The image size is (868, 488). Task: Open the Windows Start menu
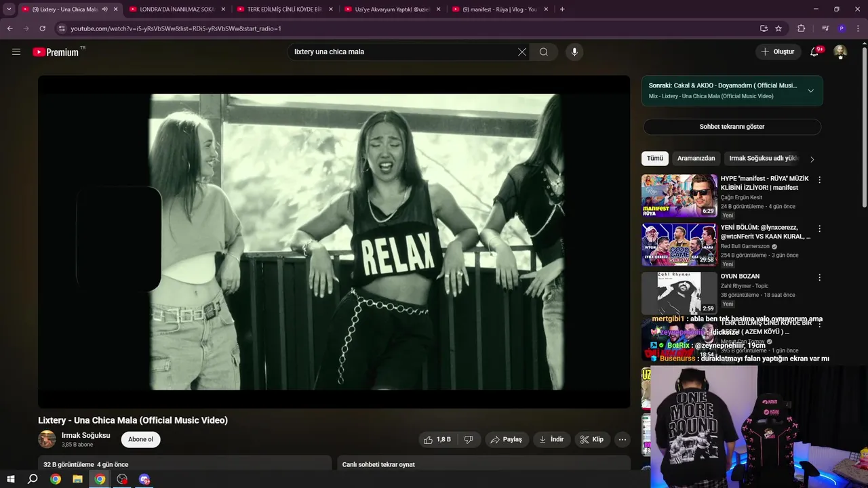pos(11,479)
